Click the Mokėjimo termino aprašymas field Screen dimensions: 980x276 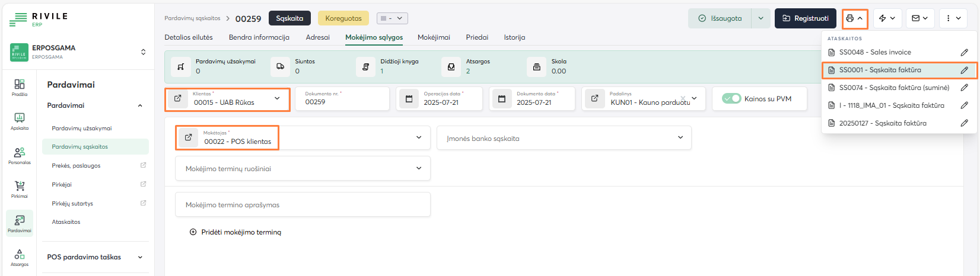302,205
